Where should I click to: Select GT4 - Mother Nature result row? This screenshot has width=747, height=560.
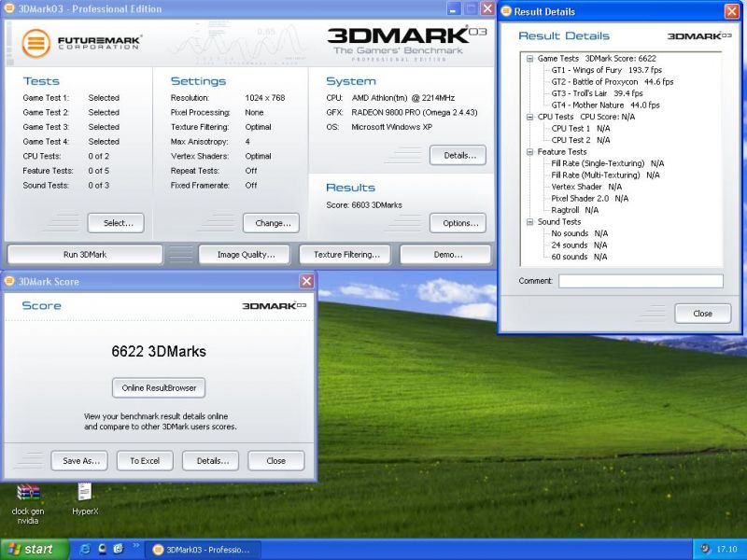point(605,105)
